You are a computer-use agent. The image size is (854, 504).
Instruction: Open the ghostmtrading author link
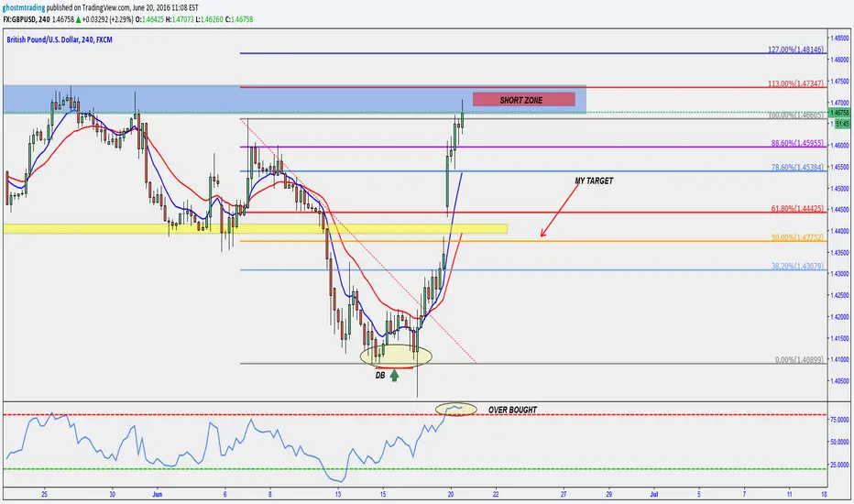24,7
